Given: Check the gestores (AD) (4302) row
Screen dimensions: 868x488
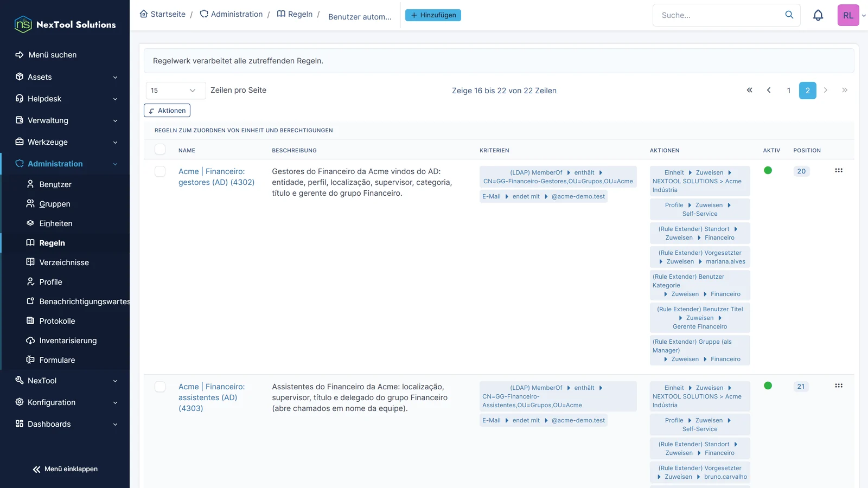Looking at the screenshot, I should point(160,171).
